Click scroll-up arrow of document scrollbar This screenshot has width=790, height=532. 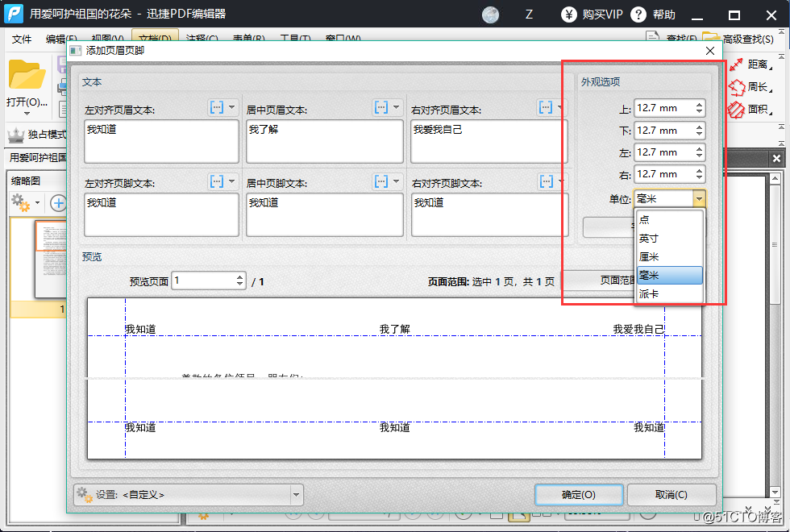[775, 178]
